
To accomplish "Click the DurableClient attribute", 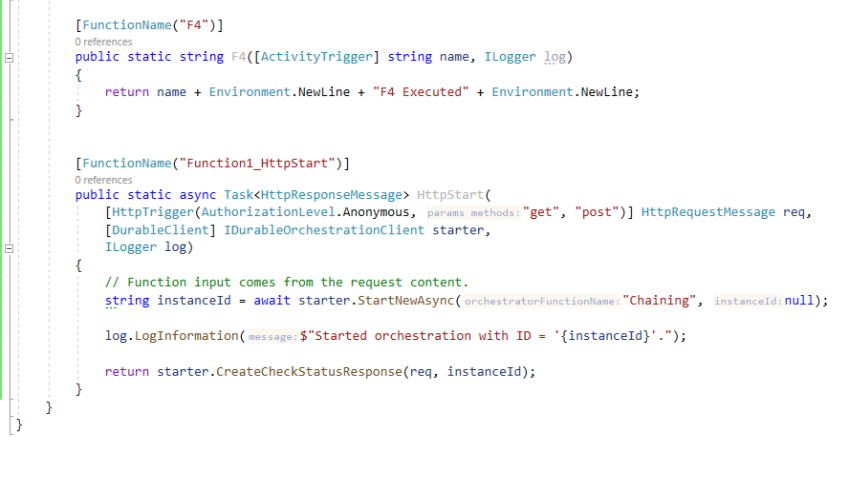I will coord(160,230).
